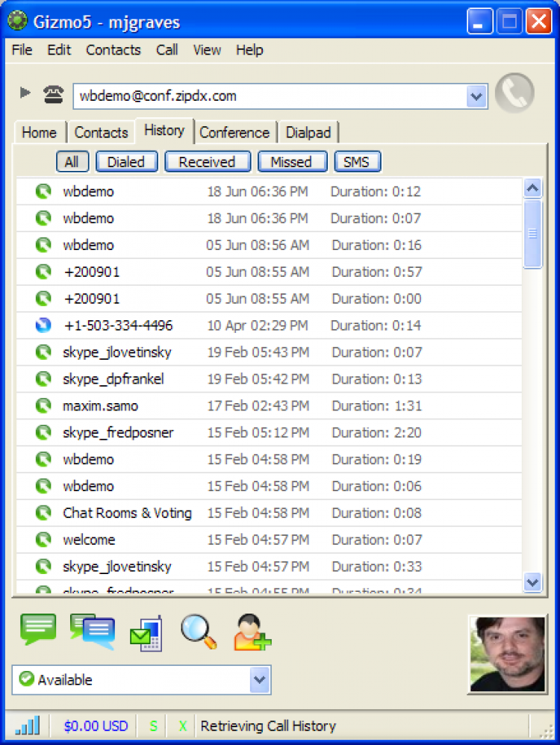Filter history by Received calls
The image size is (560, 745).
pyautogui.click(x=208, y=161)
